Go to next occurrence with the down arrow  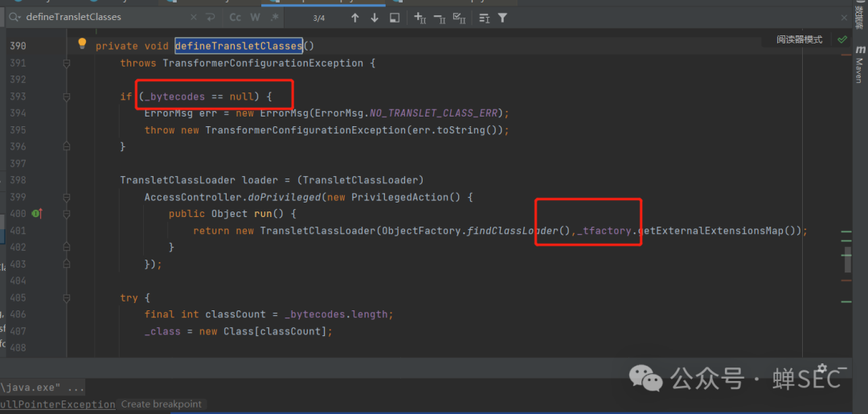pos(375,18)
